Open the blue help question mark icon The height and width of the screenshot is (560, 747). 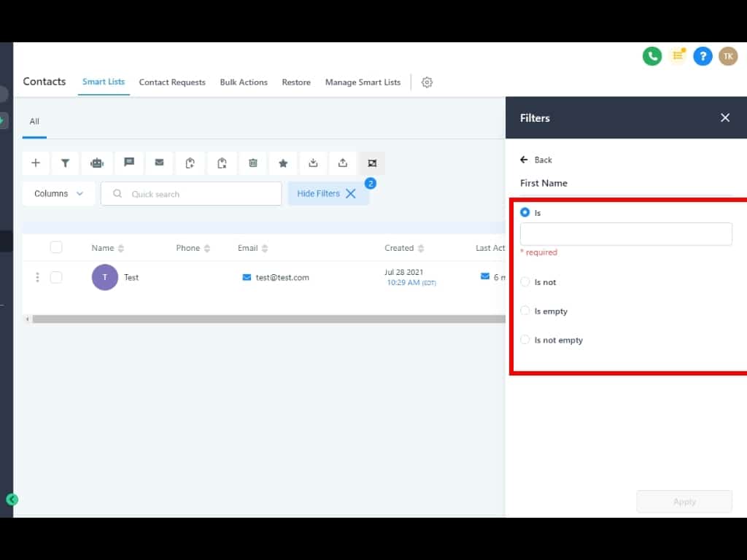coord(702,56)
